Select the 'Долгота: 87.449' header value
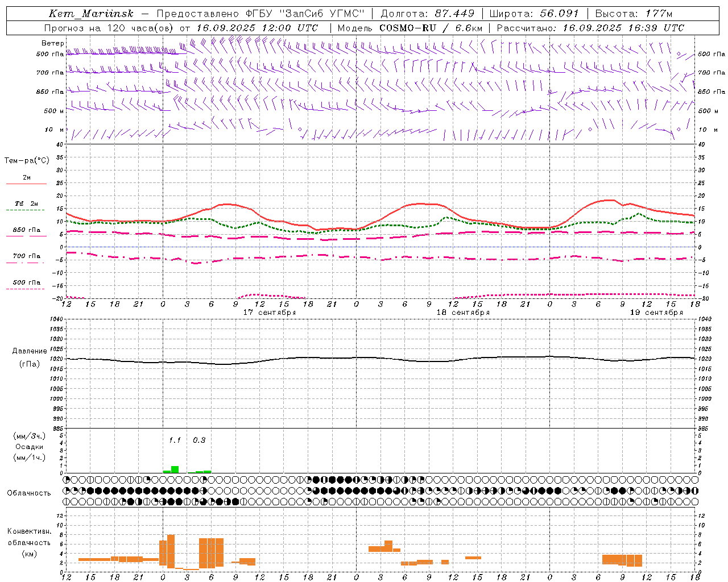Screen dimensions: 728x582 tap(427, 14)
